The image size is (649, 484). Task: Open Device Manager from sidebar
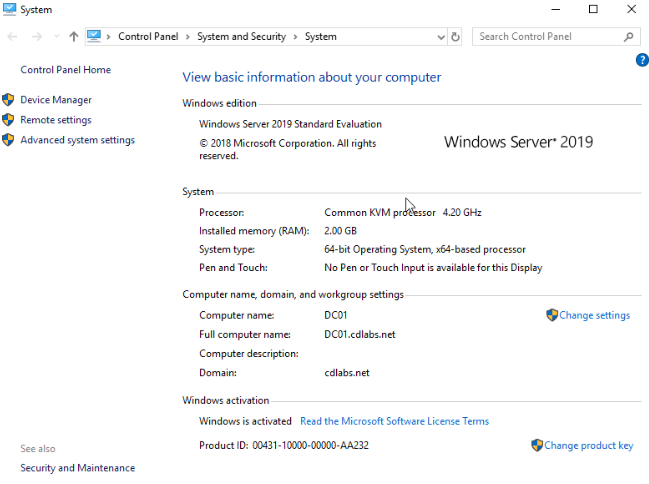(56, 100)
